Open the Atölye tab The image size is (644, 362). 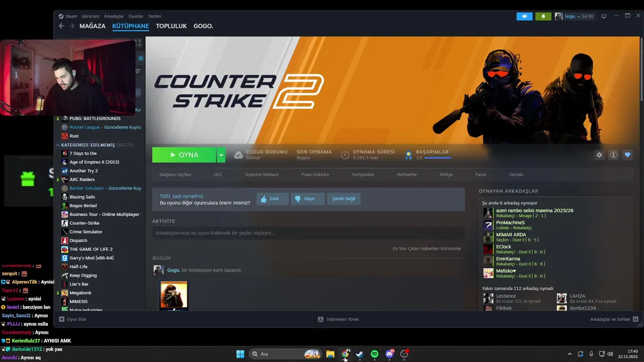[x=446, y=174]
